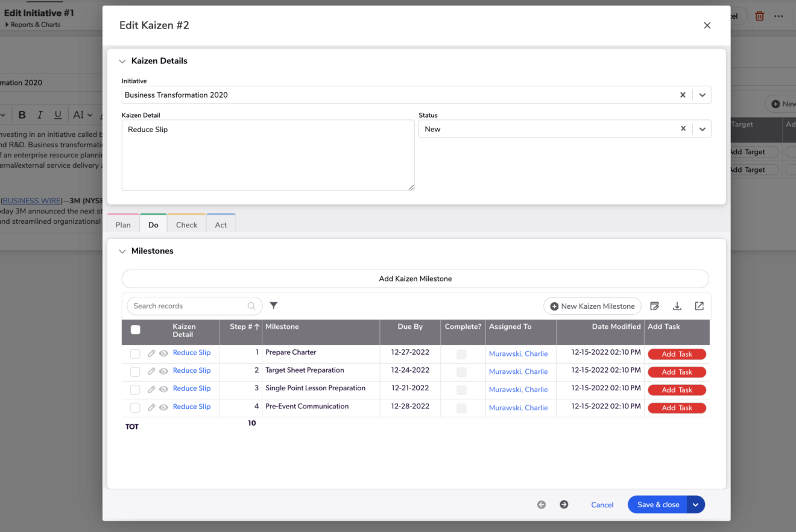Go to next record arrow icon
Viewport: 796px width, 532px height.
[564, 505]
